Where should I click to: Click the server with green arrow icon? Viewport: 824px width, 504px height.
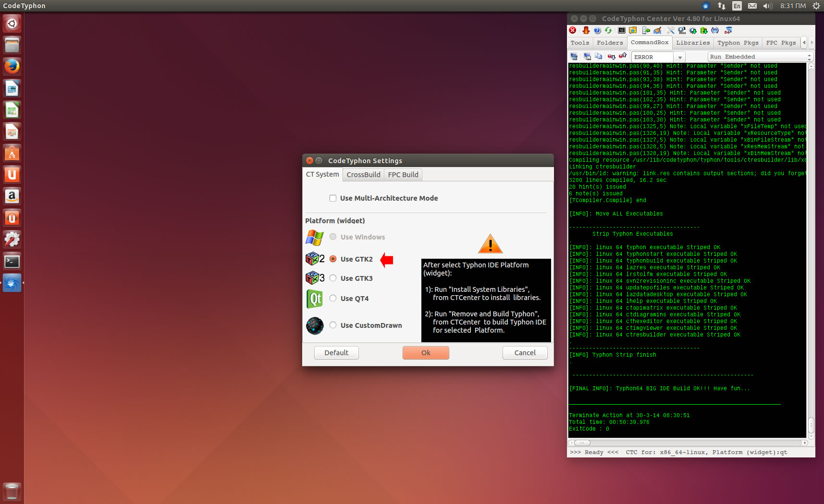coord(646,30)
